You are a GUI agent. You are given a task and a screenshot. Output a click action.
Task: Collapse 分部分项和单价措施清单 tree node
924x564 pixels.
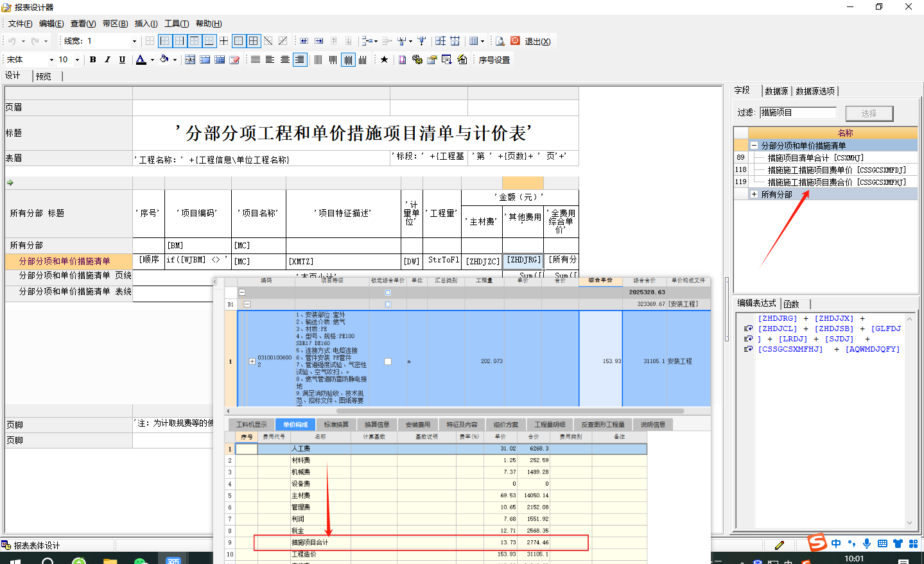pos(754,146)
